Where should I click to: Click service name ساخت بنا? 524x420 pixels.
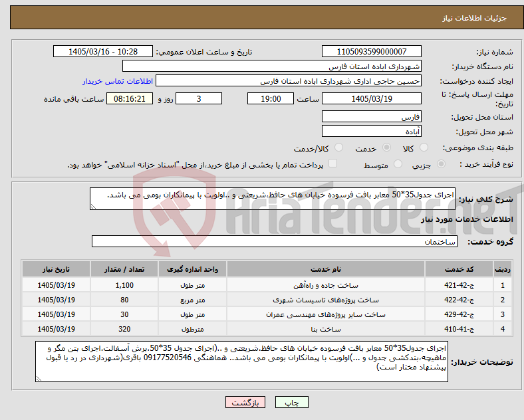(x=325, y=329)
